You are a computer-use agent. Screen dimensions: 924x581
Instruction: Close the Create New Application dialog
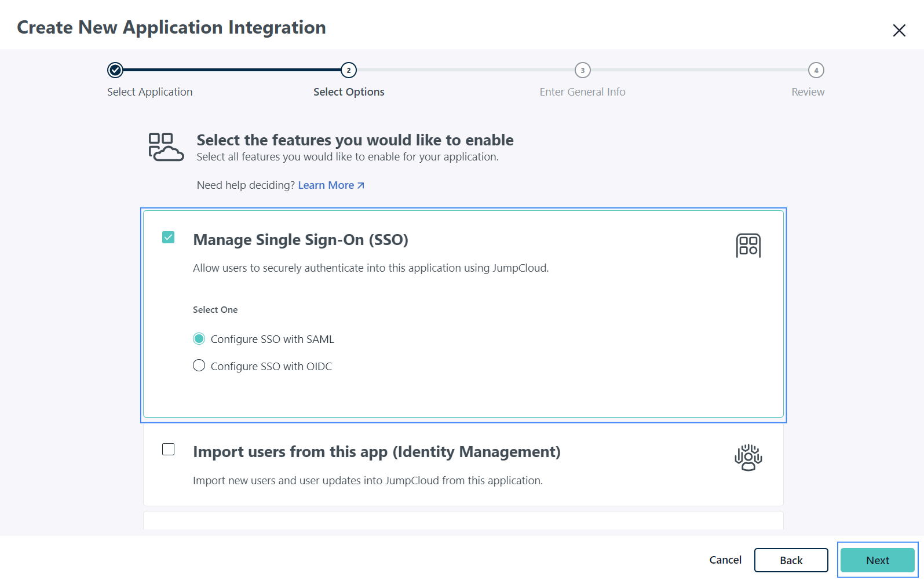point(899,30)
